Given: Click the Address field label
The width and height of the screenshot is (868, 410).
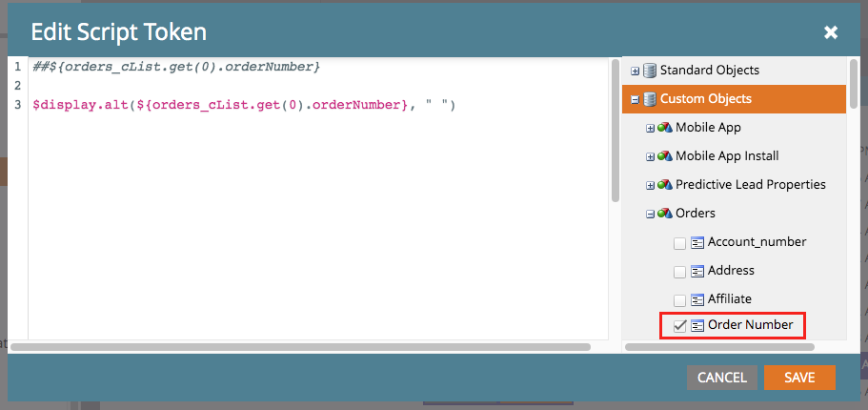Looking at the screenshot, I should (x=731, y=271).
